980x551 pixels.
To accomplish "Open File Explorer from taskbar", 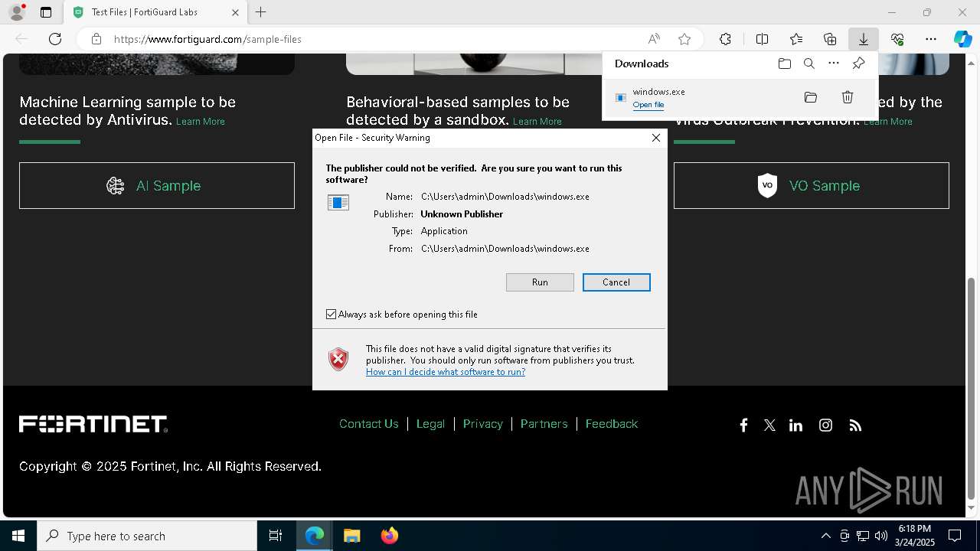I will pyautogui.click(x=351, y=536).
